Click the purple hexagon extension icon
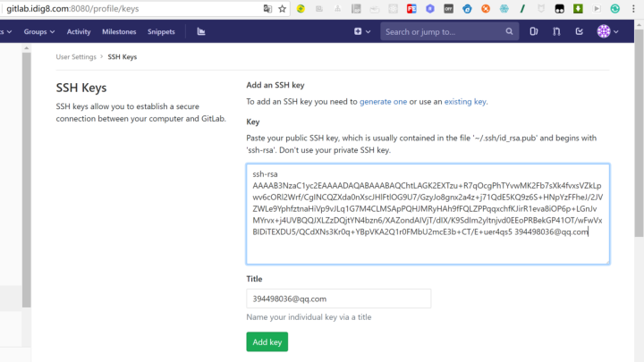 pos(430,9)
